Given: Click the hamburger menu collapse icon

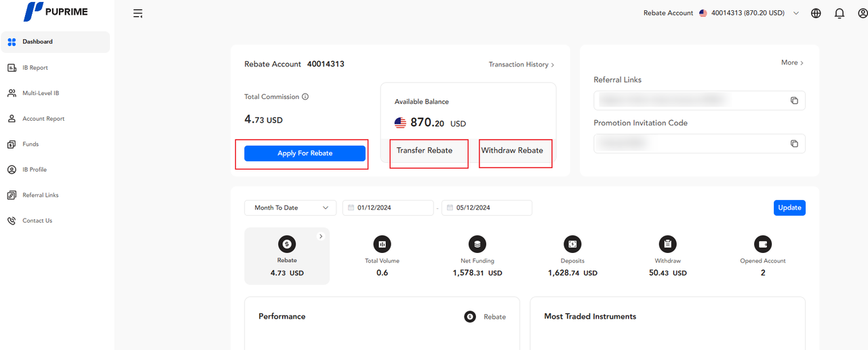Looking at the screenshot, I should click(138, 14).
